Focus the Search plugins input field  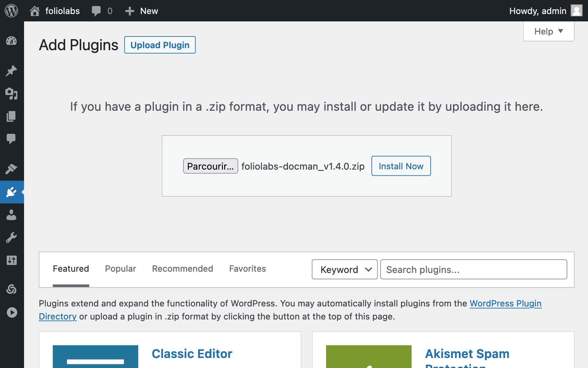(x=473, y=269)
